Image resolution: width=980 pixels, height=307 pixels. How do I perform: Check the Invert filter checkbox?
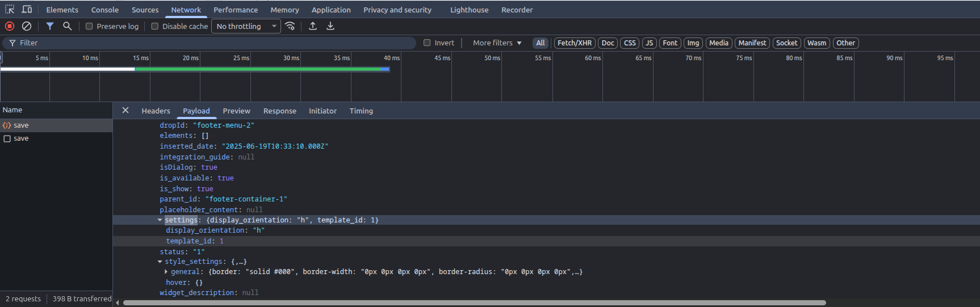[427, 43]
